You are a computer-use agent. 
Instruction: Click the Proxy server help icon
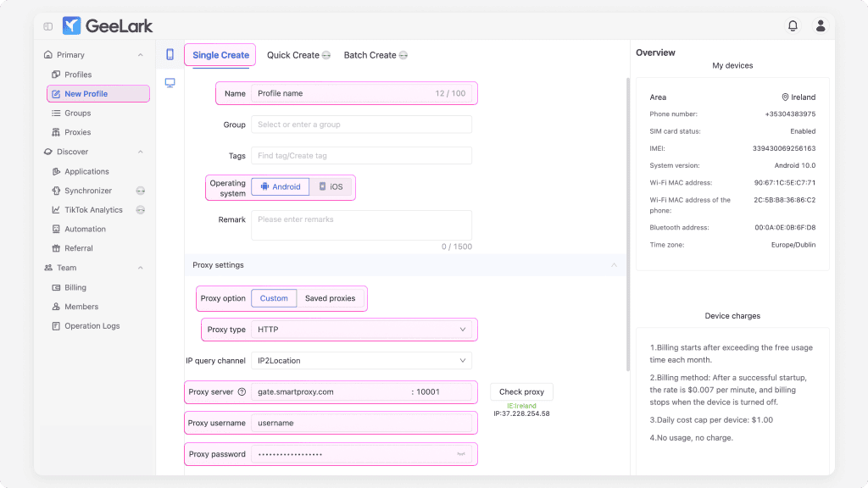pyautogui.click(x=242, y=392)
